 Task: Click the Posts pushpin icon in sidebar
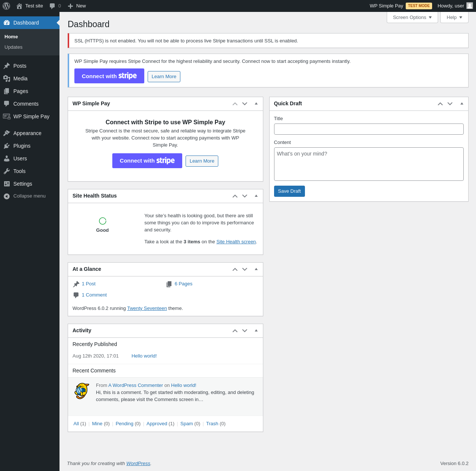pos(7,66)
